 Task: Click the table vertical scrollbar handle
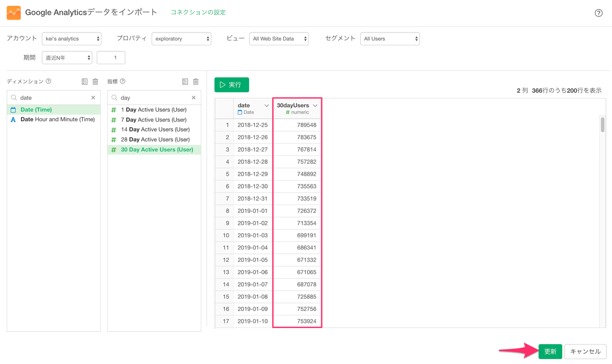click(x=602, y=124)
